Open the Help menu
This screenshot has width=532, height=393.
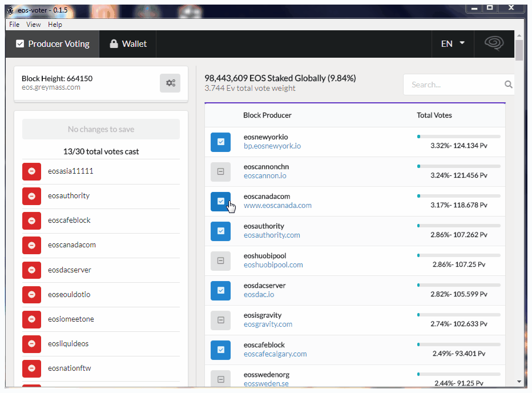(55, 25)
